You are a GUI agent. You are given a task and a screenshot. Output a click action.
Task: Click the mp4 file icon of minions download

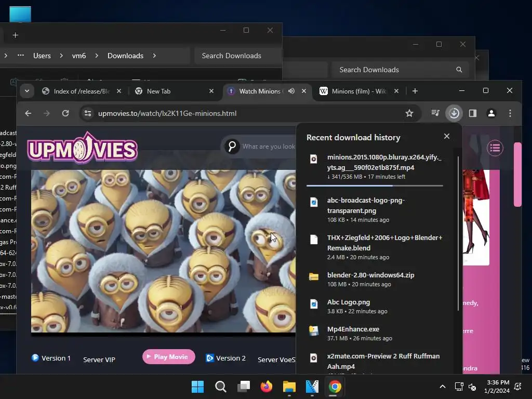point(313,159)
